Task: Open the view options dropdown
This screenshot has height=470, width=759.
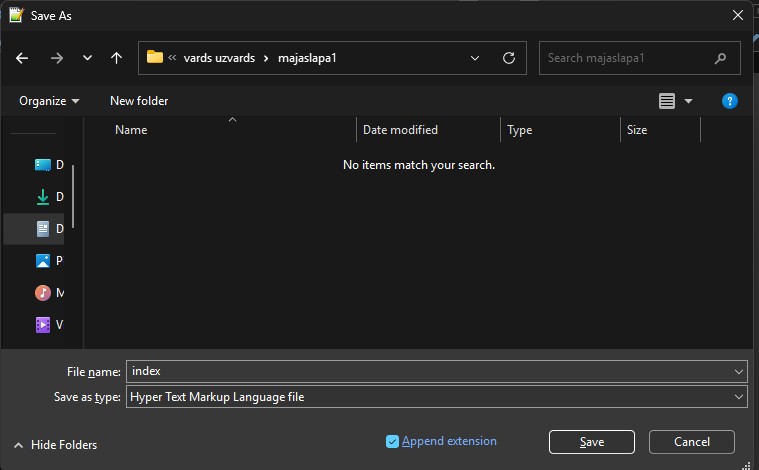Action: (688, 101)
